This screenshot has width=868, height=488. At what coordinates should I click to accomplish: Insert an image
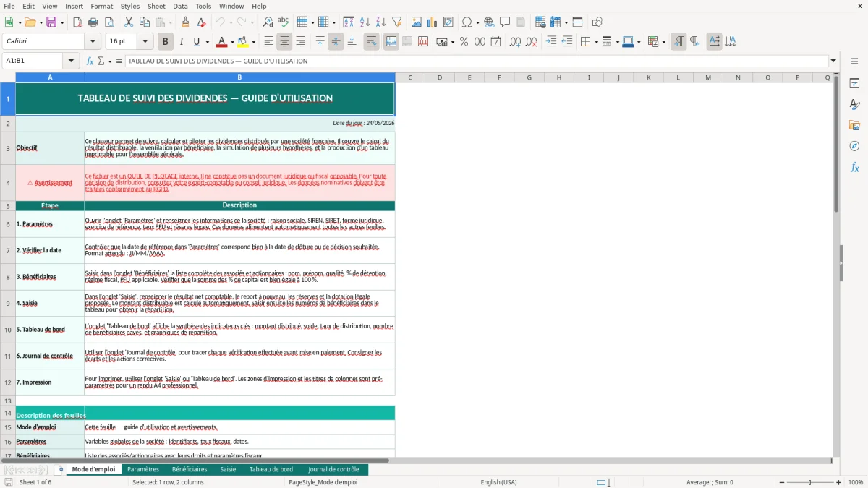(x=417, y=22)
